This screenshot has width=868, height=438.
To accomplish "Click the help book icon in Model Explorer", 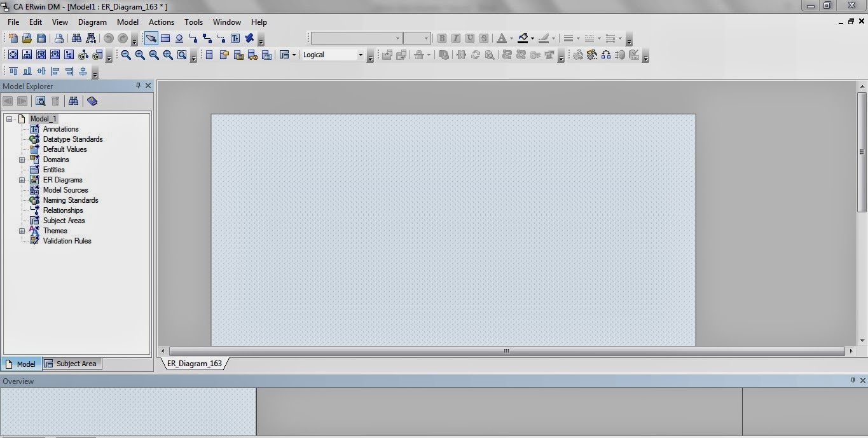I will 92,101.
